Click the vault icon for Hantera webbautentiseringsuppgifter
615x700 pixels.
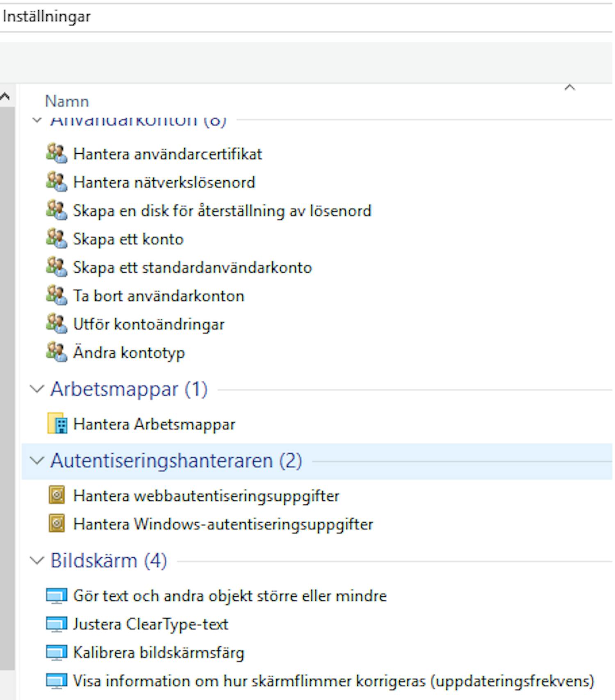pos(57,495)
